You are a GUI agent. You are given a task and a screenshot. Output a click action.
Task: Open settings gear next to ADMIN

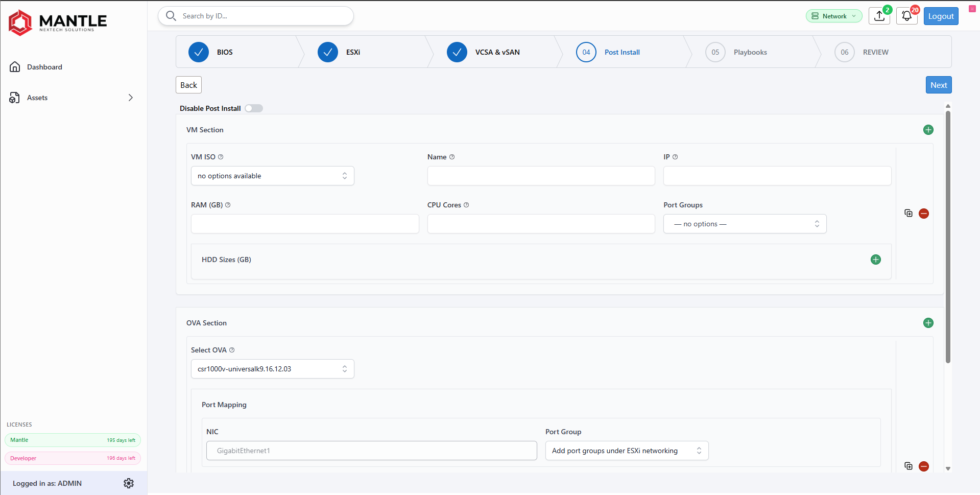[129, 483]
